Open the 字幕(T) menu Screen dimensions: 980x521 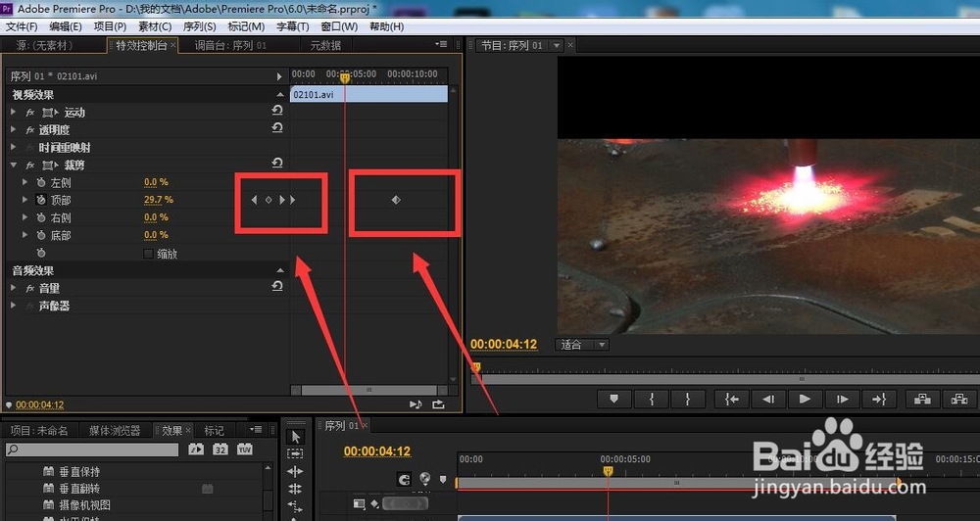pyautogui.click(x=292, y=26)
